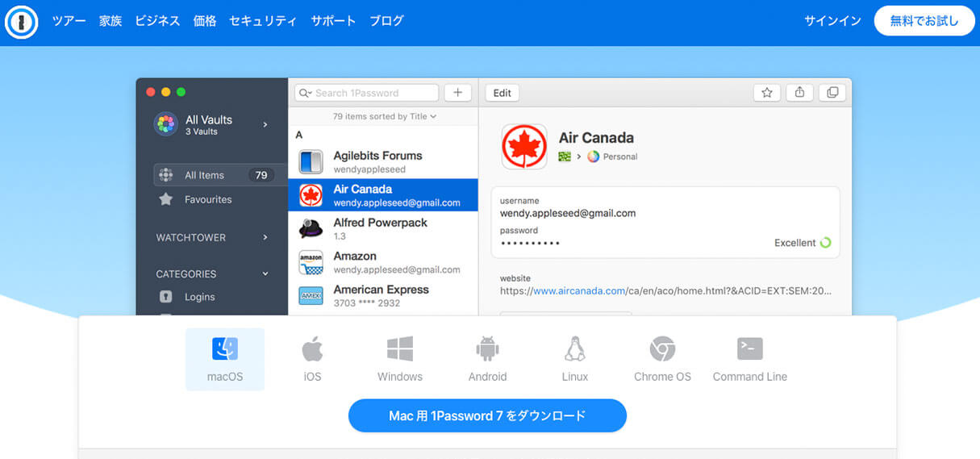Screen dimensions: 980x459
Task: Select Favourites in sidebar
Action: [208, 199]
